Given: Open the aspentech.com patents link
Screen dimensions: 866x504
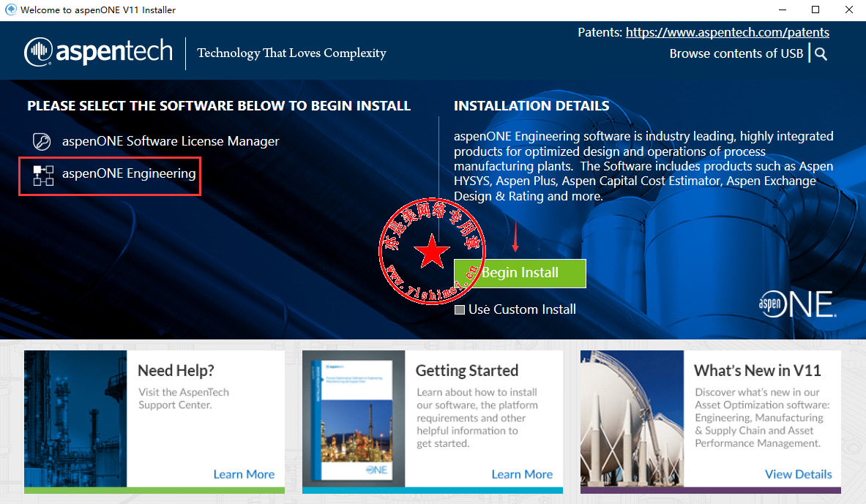Looking at the screenshot, I should click(x=728, y=33).
